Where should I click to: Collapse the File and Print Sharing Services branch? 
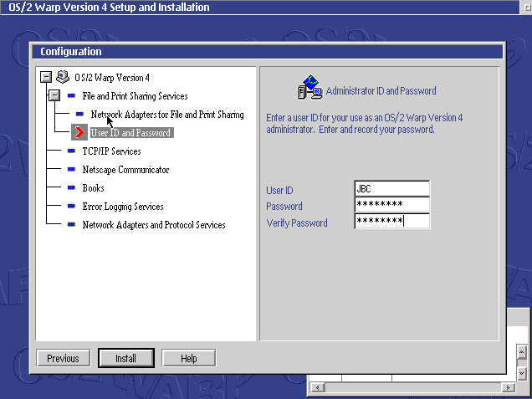coord(54,96)
